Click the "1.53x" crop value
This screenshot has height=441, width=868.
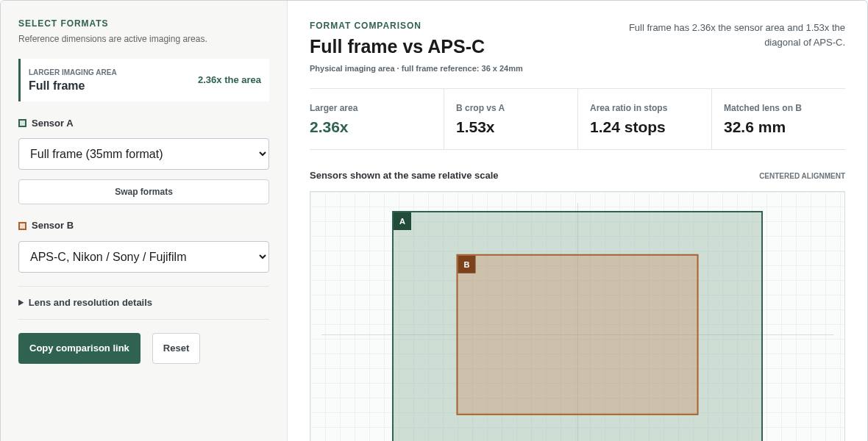(x=475, y=127)
